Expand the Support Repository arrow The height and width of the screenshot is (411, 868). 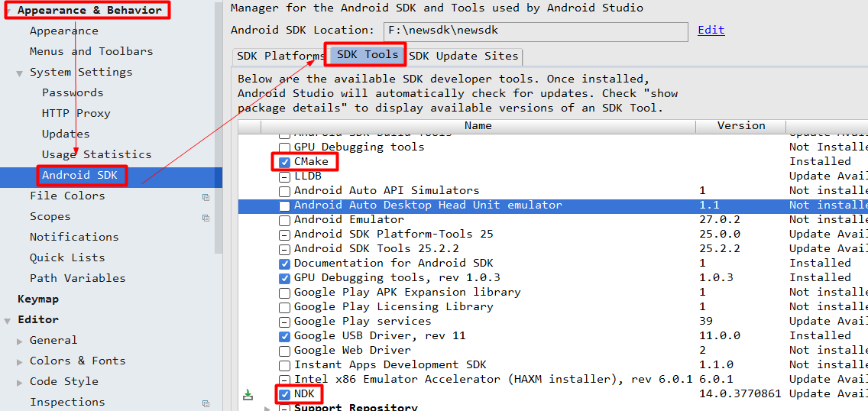(268, 408)
